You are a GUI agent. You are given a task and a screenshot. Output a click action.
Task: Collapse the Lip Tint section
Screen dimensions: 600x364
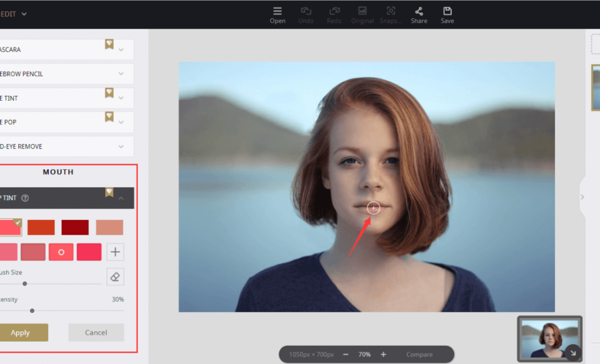(x=121, y=198)
